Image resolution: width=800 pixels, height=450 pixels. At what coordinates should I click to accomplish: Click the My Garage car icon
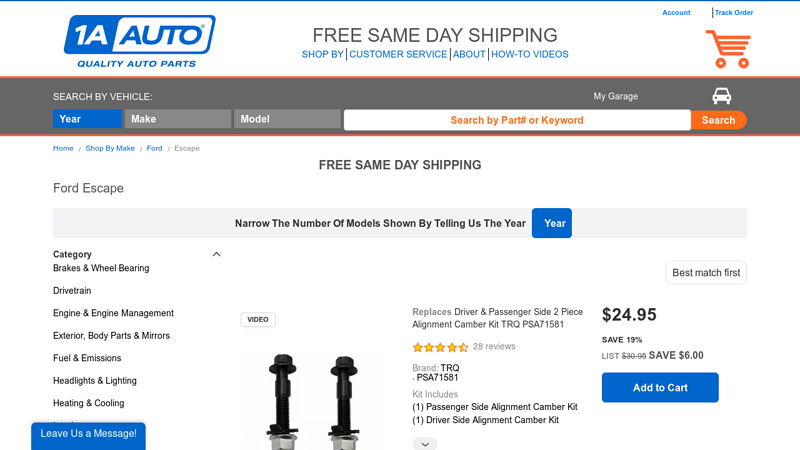point(721,96)
